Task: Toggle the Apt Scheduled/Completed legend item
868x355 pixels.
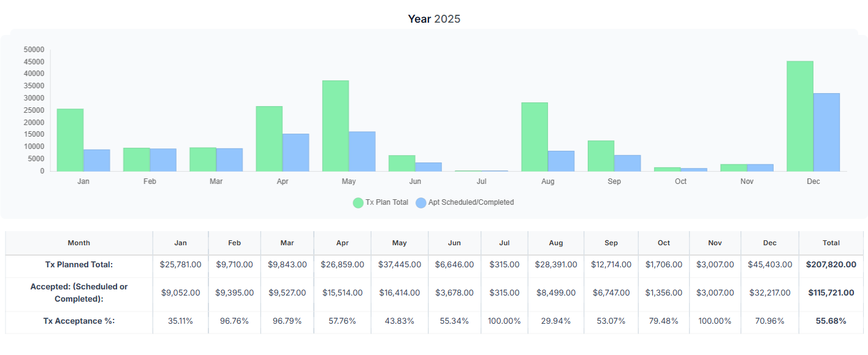Action: 465,202
